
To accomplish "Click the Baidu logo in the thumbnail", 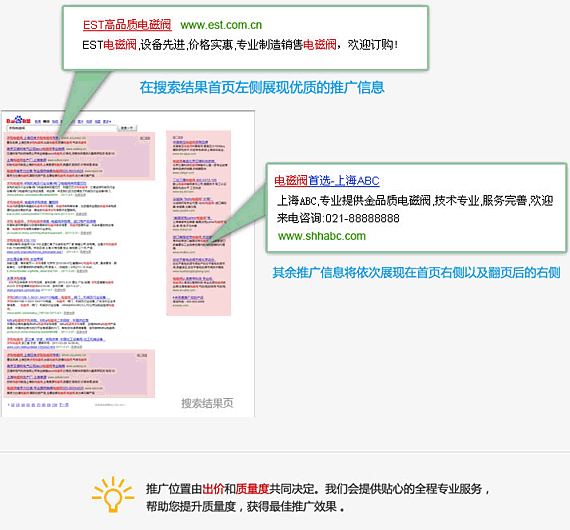I will 18,120.
